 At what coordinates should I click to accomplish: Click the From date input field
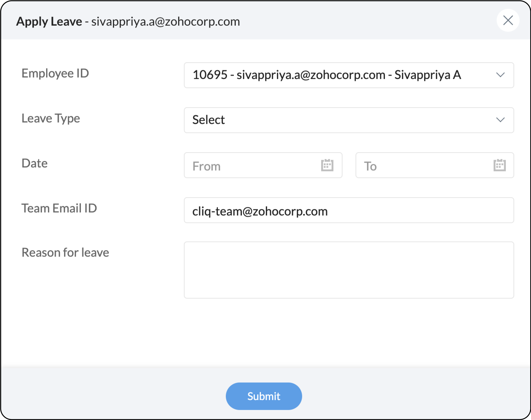point(263,165)
